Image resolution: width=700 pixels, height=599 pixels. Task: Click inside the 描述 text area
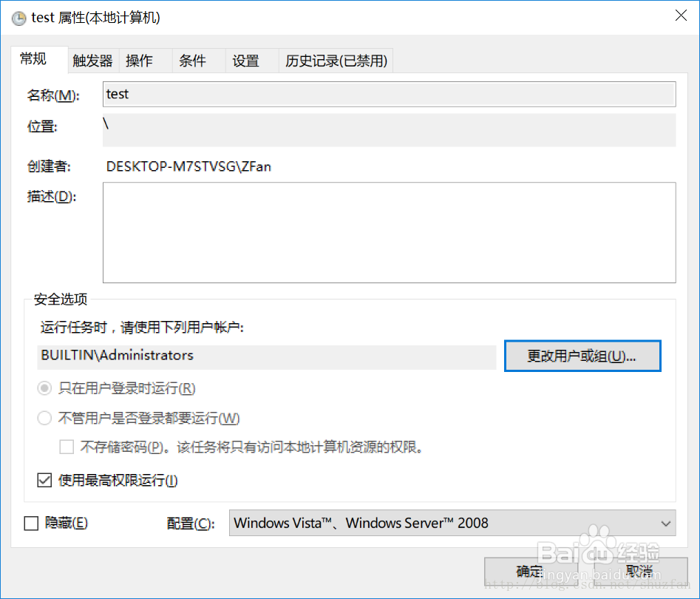coord(390,232)
